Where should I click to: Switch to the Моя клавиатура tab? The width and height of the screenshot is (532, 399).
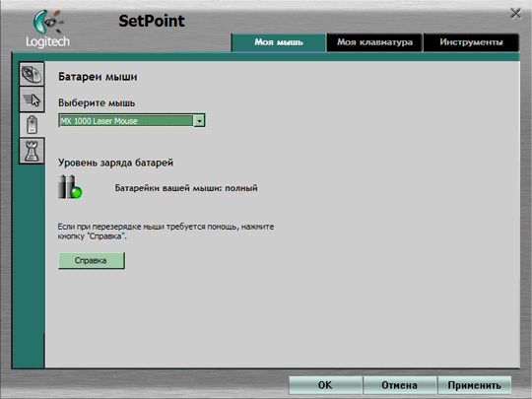(x=374, y=42)
